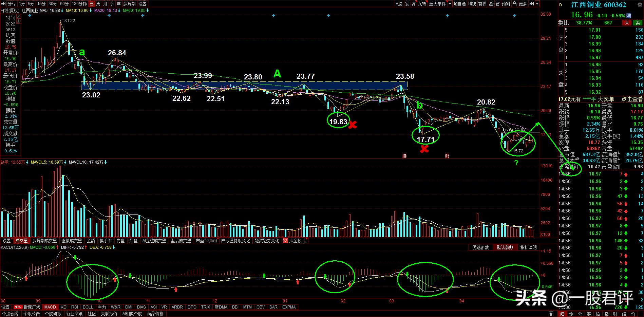Click the 预测 forecast button
Viewport: 644px width, 317px height.
pyautogui.click(x=506, y=4)
